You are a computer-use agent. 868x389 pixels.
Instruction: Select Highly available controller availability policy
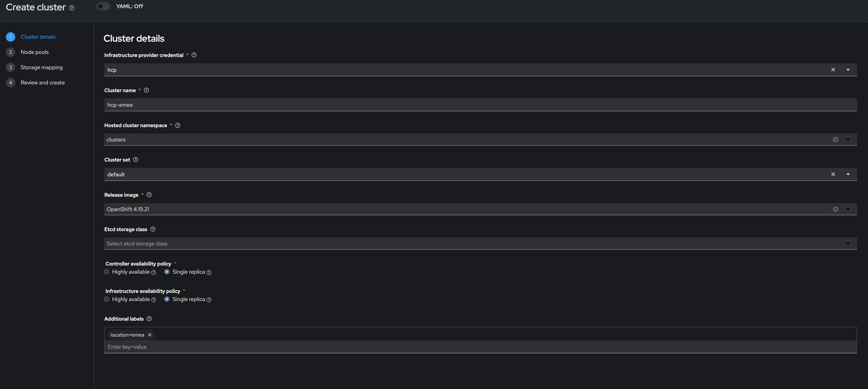pyautogui.click(x=106, y=272)
